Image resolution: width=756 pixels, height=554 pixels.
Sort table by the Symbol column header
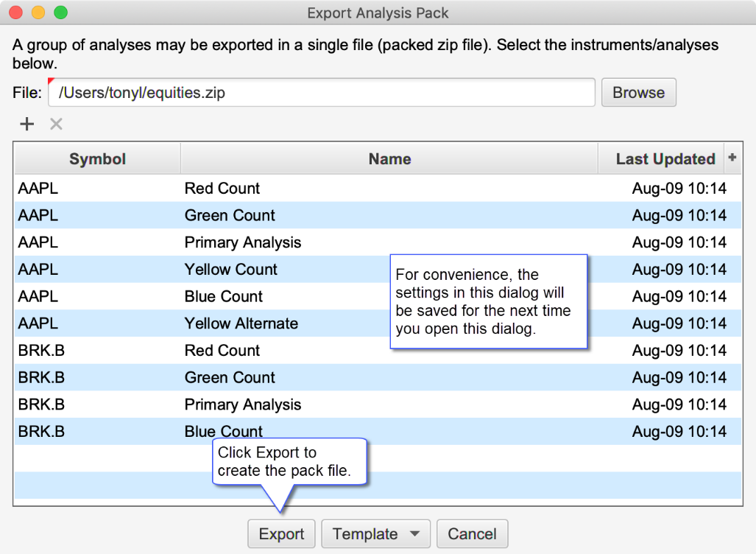pyautogui.click(x=97, y=159)
